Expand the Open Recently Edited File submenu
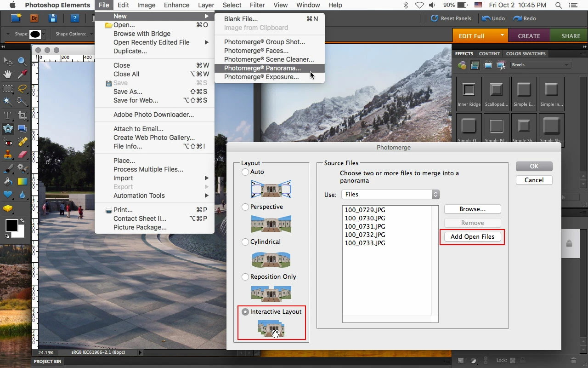The height and width of the screenshot is (368, 588). point(154,42)
